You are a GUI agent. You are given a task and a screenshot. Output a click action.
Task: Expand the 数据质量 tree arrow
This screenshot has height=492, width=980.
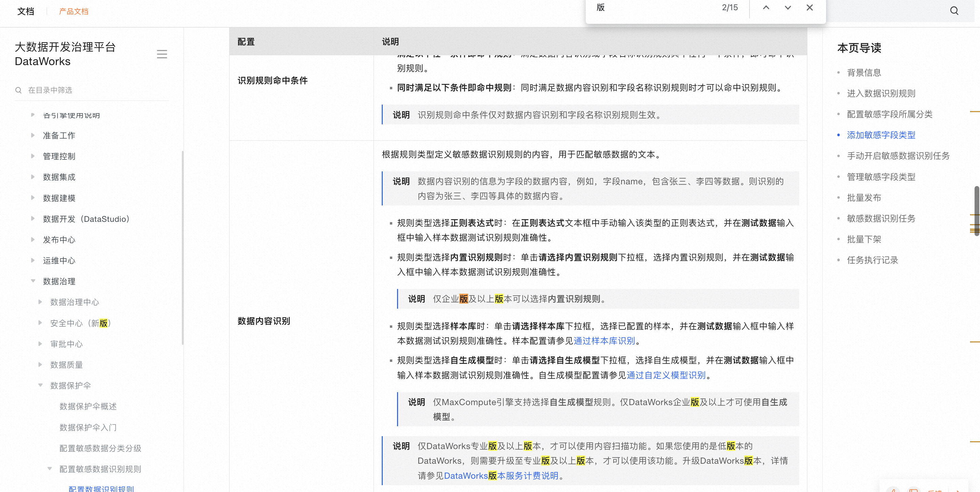(40, 365)
